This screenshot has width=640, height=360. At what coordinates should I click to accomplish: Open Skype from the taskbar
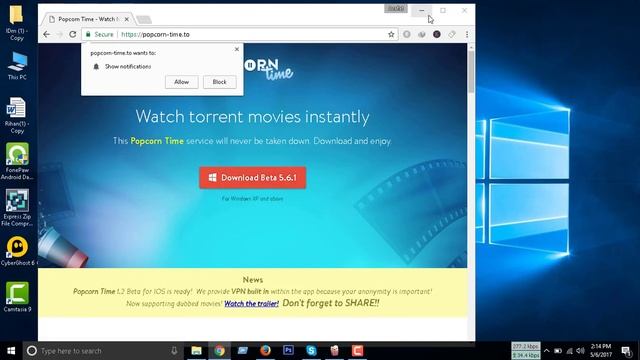click(x=311, y=351)
